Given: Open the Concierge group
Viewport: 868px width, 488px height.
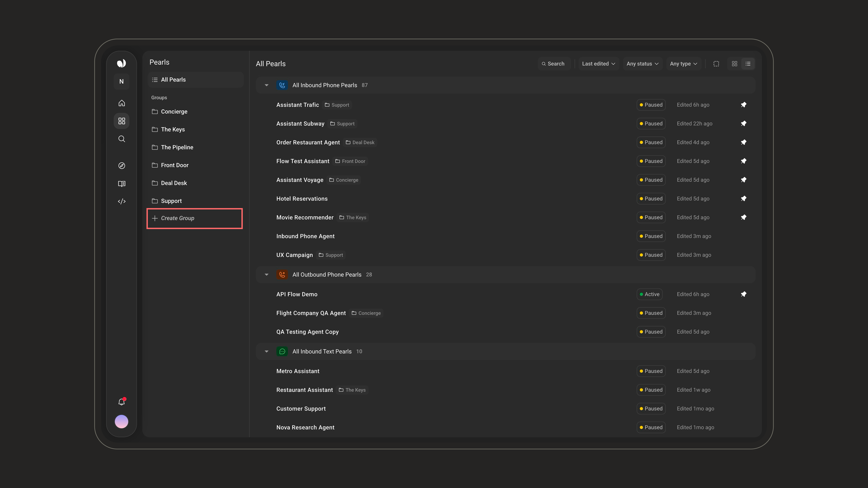Looking at the screenshot, I should (x=195, y=111).
